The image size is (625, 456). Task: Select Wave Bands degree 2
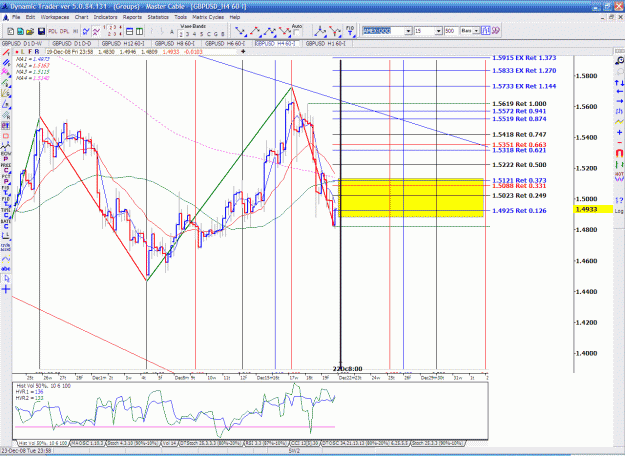point(181,34)
